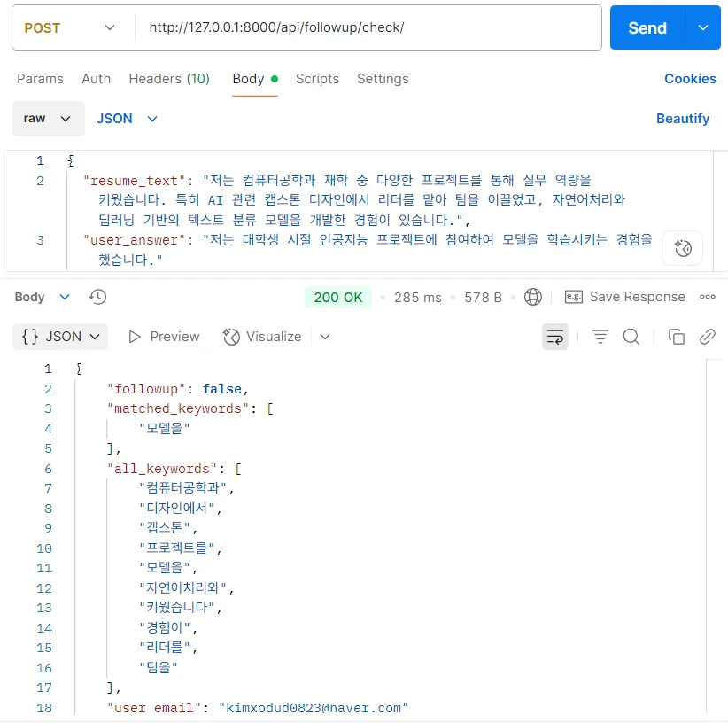Select the "리더를" keyword value
This screenshot has height=723, width=728.
[x=165, y=648]
